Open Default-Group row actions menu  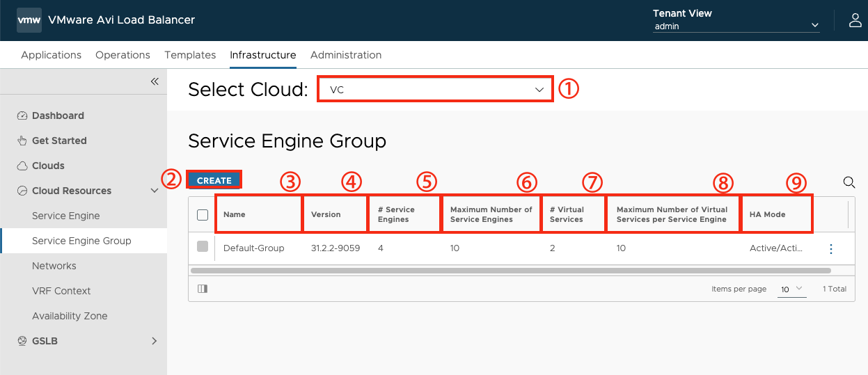pyautogui.click(x=830, y=248)
